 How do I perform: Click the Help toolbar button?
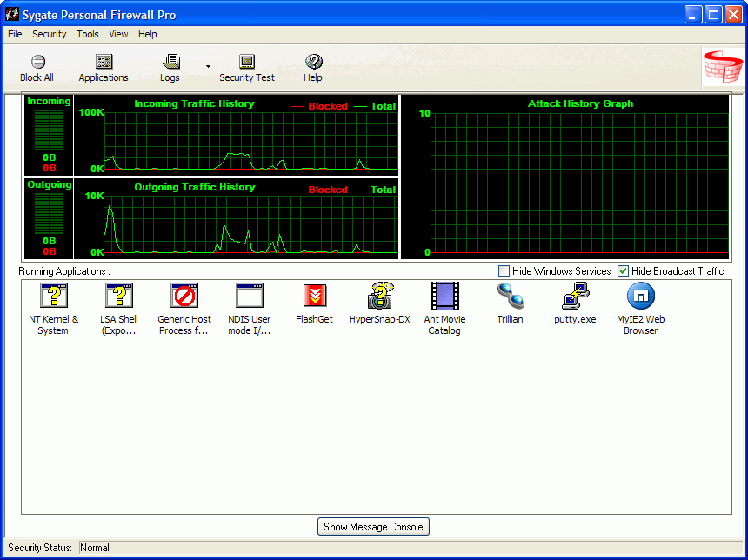point(313,68)
